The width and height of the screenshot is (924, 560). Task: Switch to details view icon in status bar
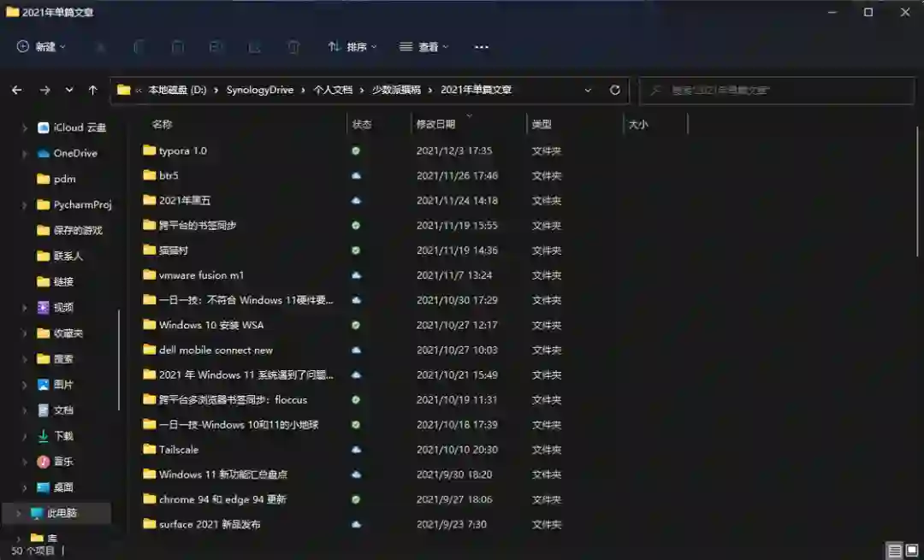coord(895,551)
